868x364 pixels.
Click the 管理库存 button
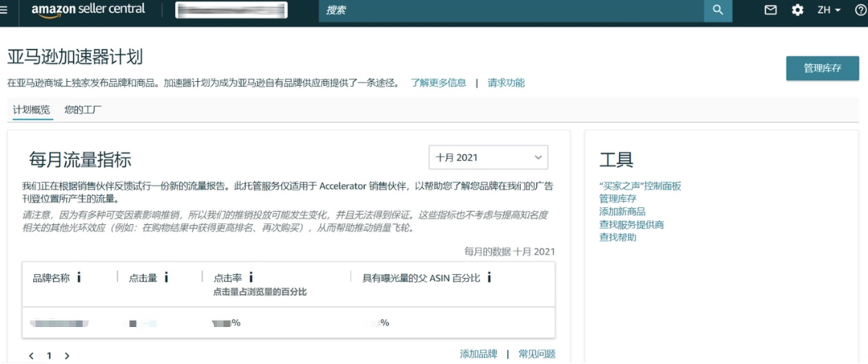point(823,68)
